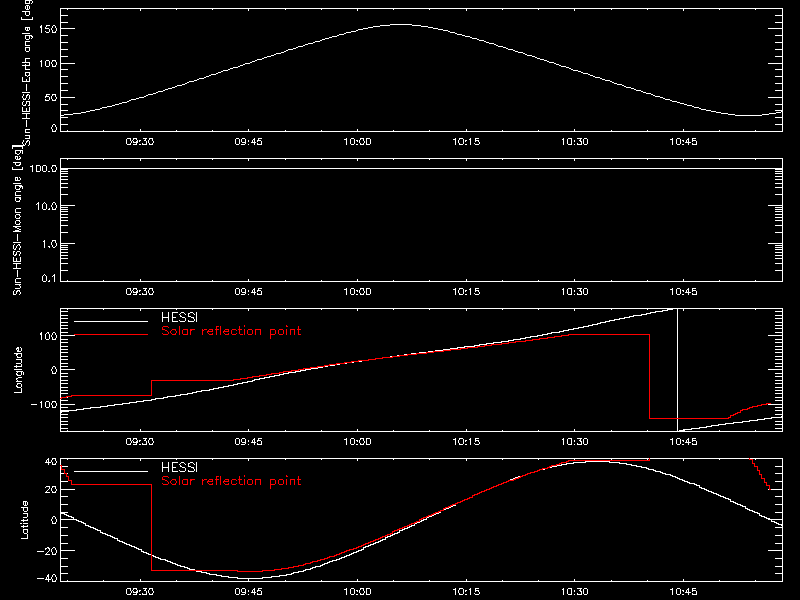Click 10:15 under the Earth angle plot
Screen dimensions: 800x600
466,142
